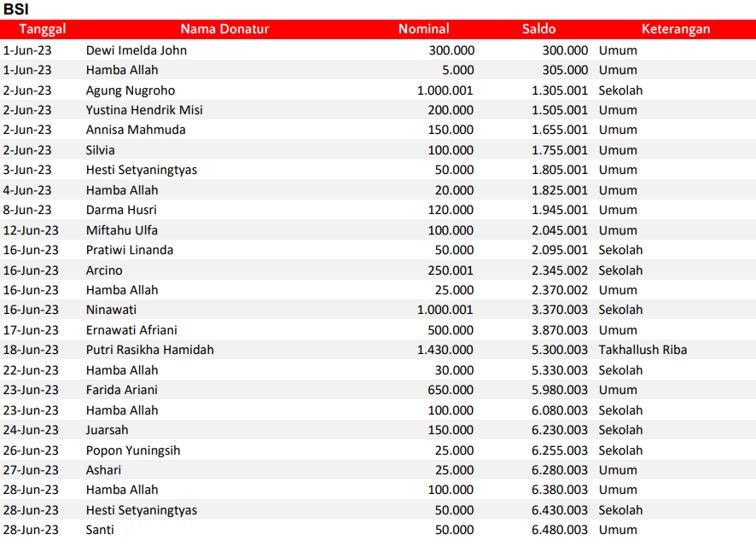Click the saldo value 3.370.003

click(559, 310)
